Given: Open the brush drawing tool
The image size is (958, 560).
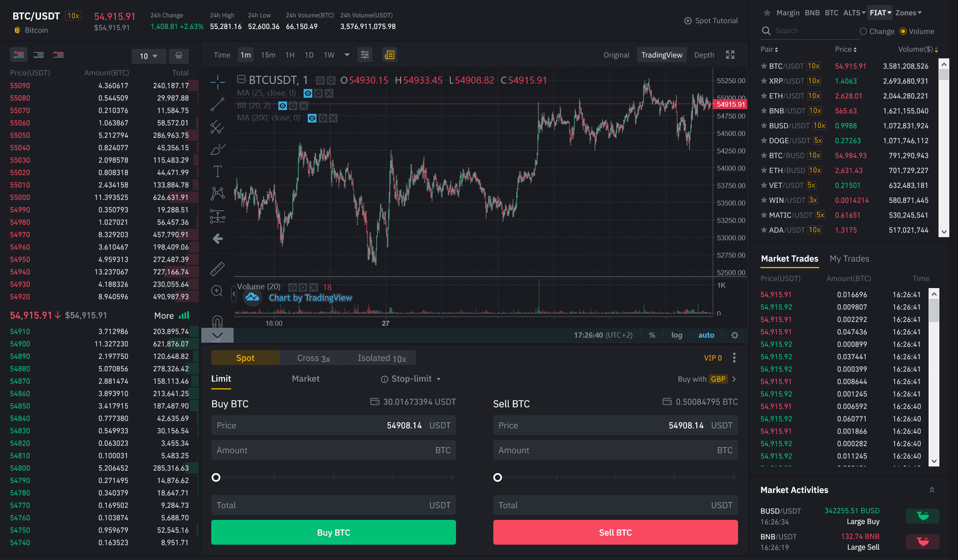Looking at the screenshot, I should (217, 149).
